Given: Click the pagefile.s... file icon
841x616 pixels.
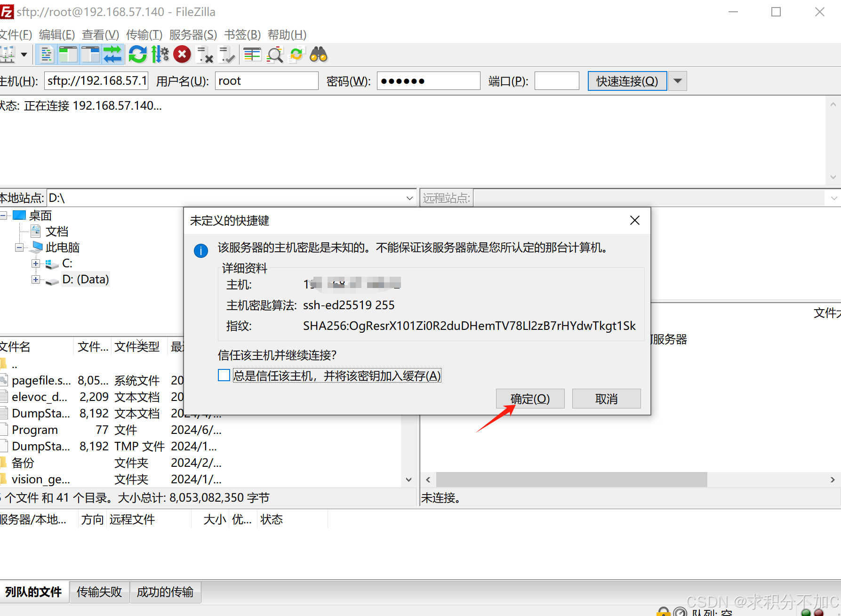Looking at the screenshot, I should pyautogui.click(x=4, y=380).
